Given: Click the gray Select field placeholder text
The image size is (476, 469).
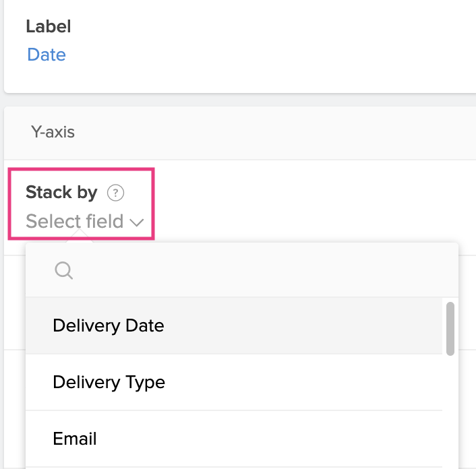Looking at the screenshot, I should 74,221.
